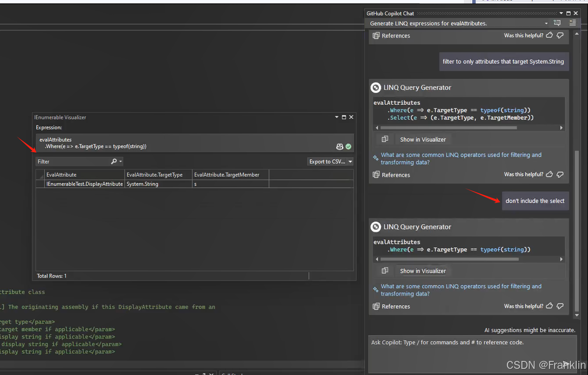Thumbs up the last Copilot response
This screenshot has width=588, height=375.
(x=549, y=306)
